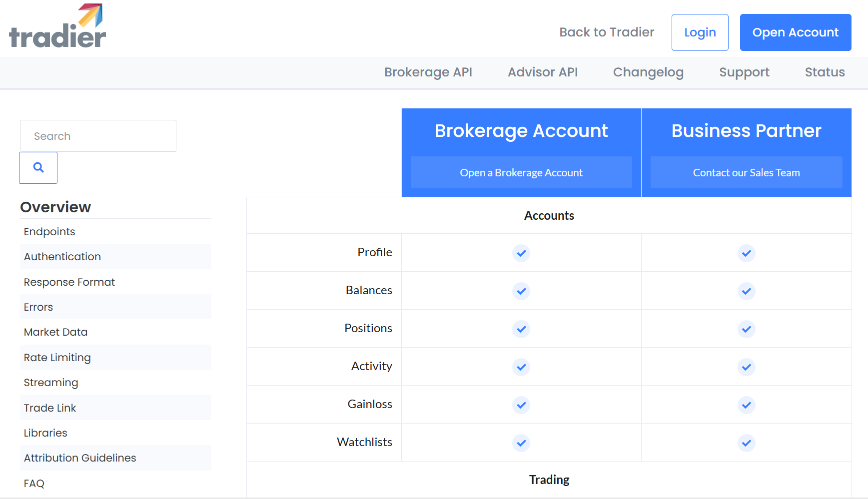The height and width of the screenshot is (499, 868).
Task: Click the Business Partner column heading
Action: click(747, 131)
